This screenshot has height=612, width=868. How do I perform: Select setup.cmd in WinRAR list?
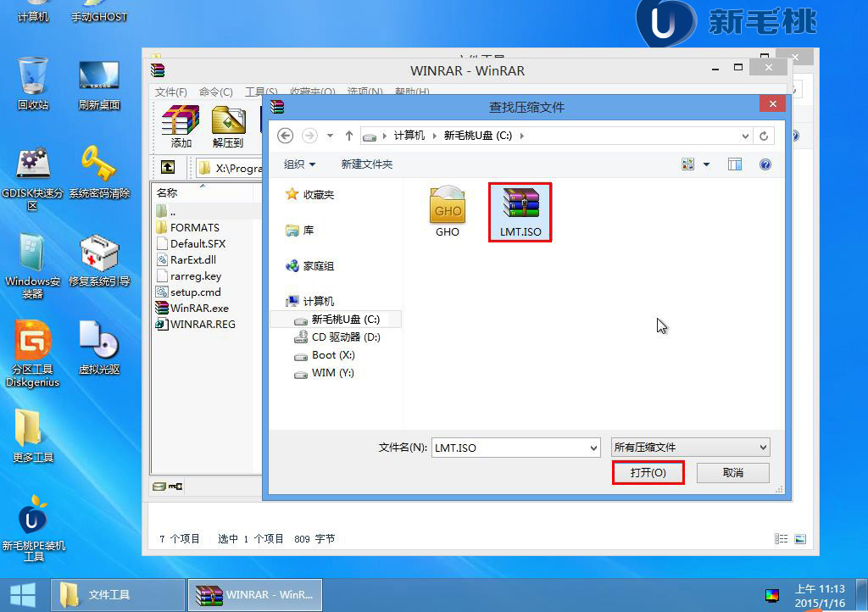click(188, 292)
